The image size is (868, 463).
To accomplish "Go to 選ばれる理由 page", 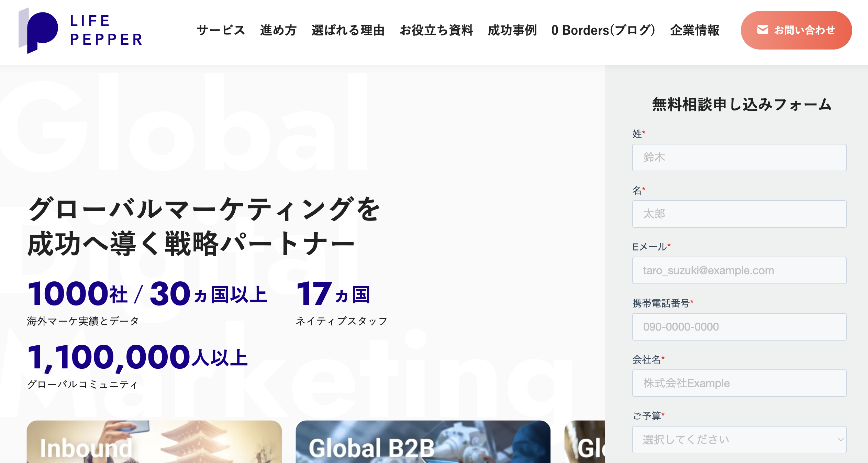I will tap(348, 30).
